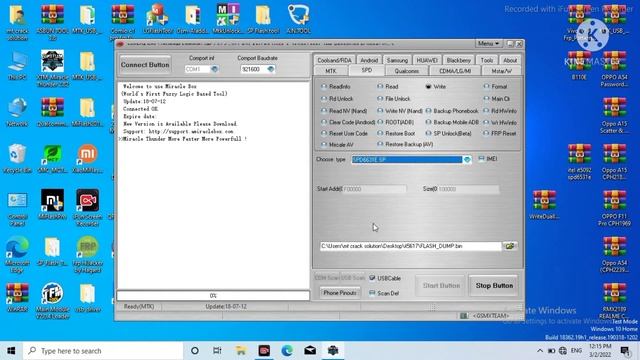Image resolution: width=640 pixels, height=360 pixels.
Task: Open the OPPO F11 Pro CPH1969 archive
Action: [614, 208]
